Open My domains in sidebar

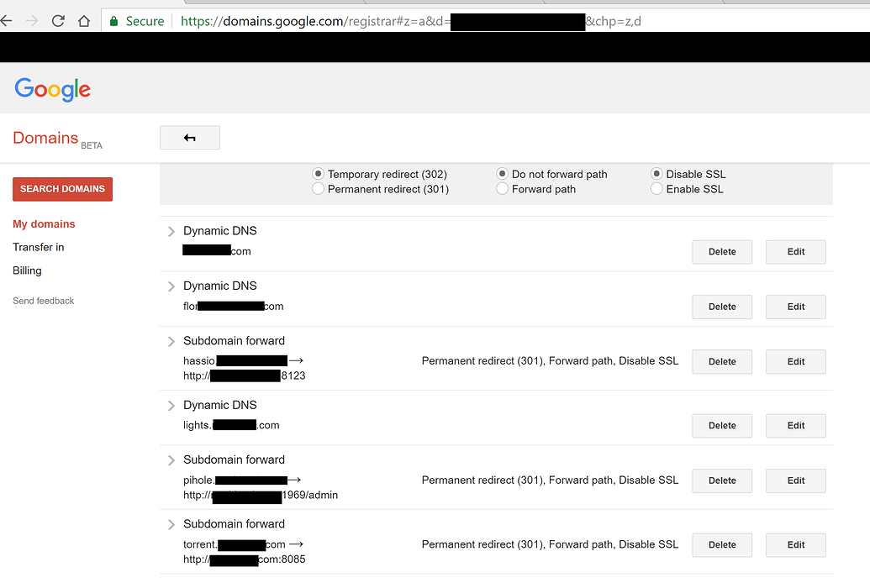point(44,224)
